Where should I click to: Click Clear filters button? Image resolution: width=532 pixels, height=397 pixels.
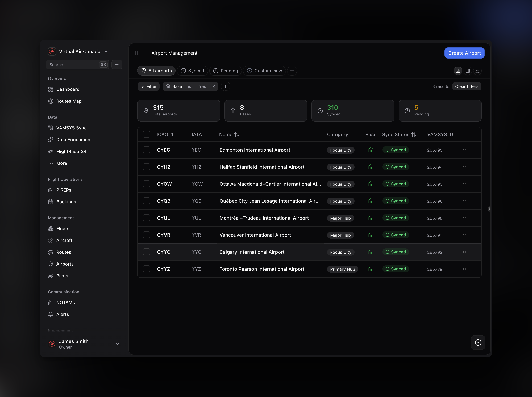coord(467,86)
